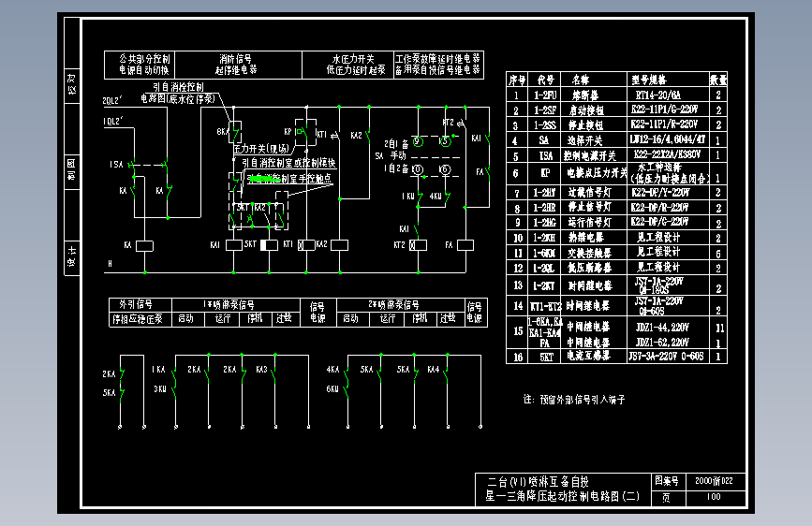
Task: Click the '序号' column header in parts table
Action: pos(517,80)
